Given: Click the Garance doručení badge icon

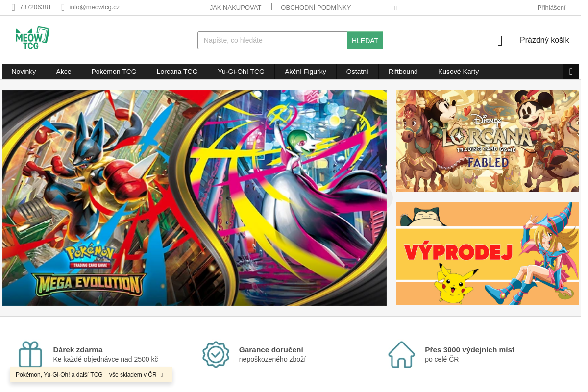Looking at the screenshot, I should (216, 354).
